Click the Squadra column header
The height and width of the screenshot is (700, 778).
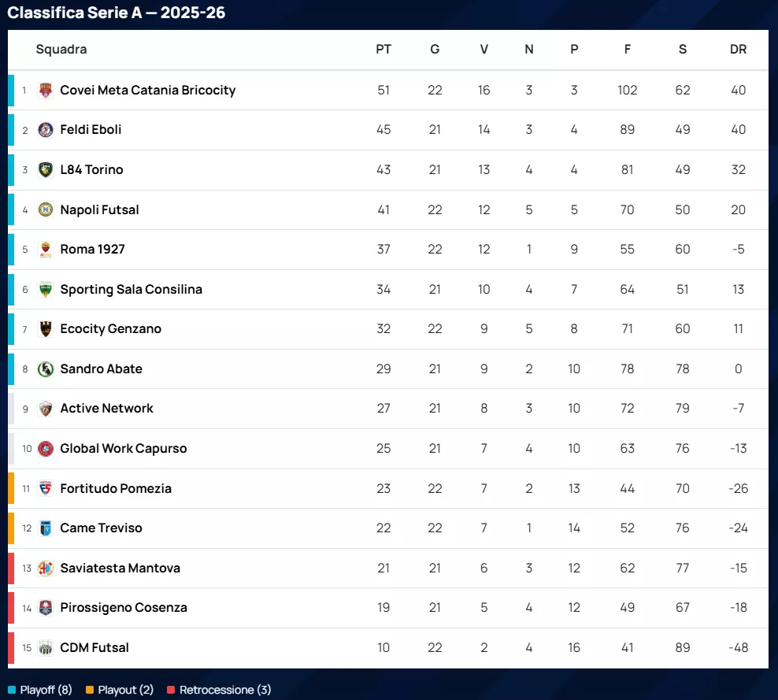(x=61, y=50)
